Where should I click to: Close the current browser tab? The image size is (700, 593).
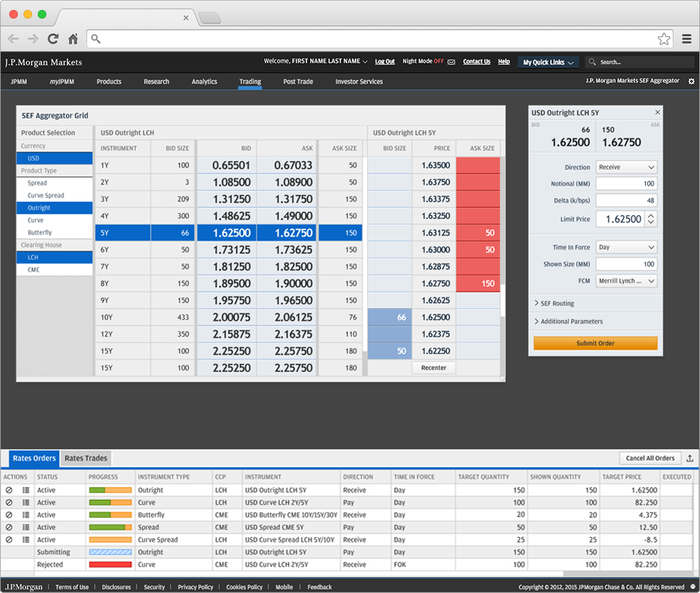(186, 18)
